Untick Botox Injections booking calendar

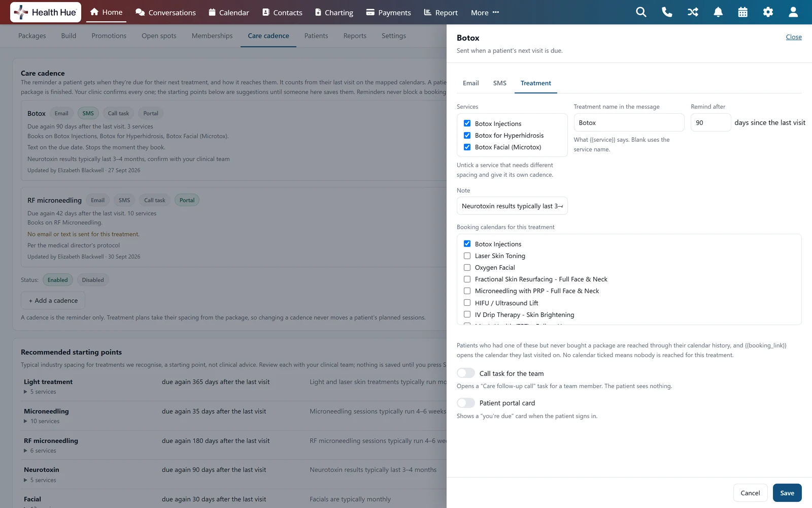click(x=467, y=244)
